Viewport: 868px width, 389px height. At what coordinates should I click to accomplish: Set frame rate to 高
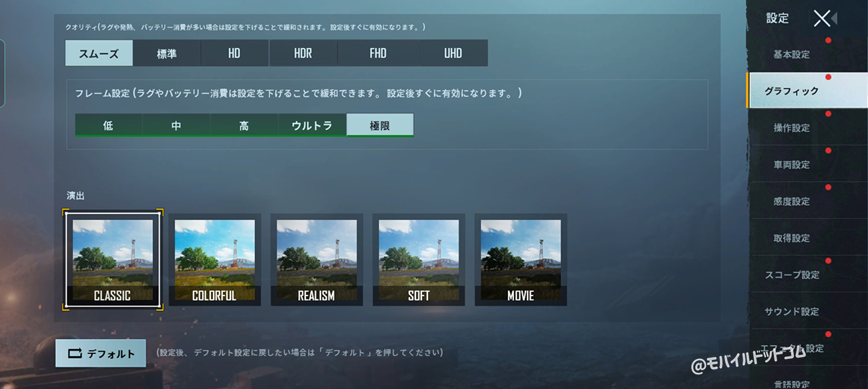[x=244, y=126]
